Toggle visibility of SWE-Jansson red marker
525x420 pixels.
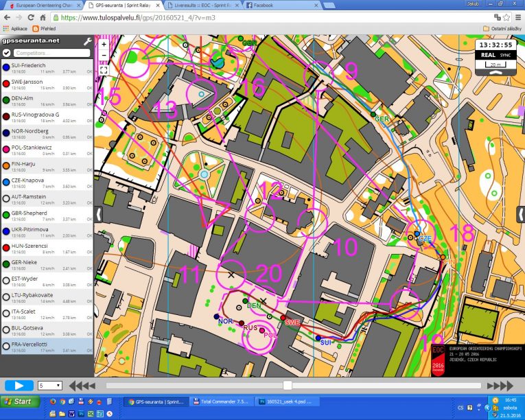click(x=6, y=84)
